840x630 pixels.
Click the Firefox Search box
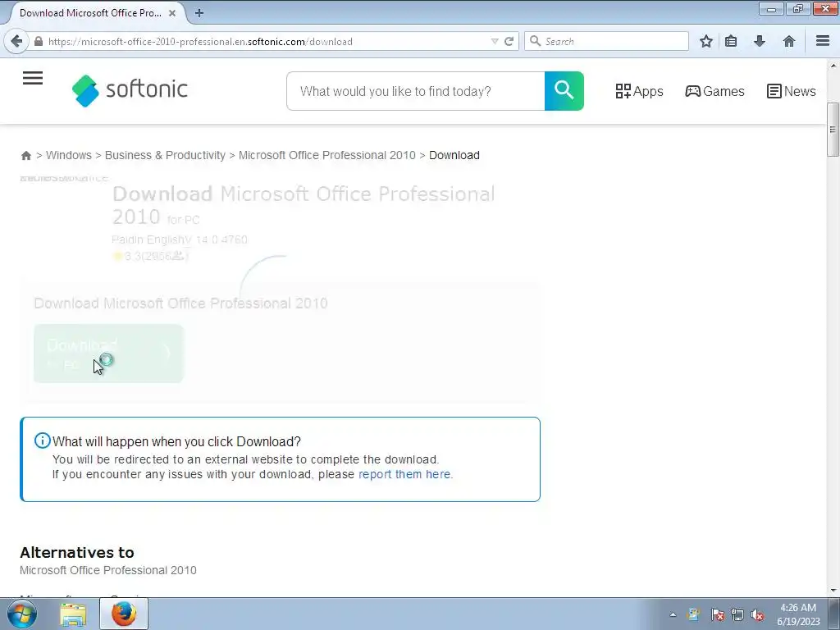click(x=606, y=41)
